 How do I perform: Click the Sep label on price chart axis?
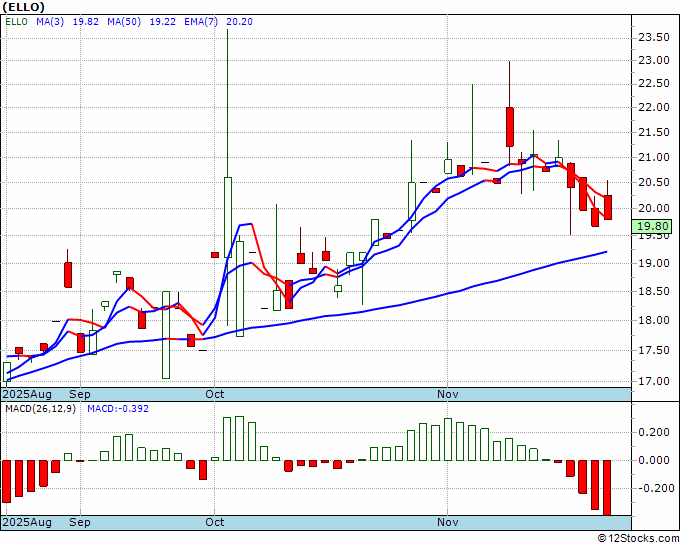point(80,394)
